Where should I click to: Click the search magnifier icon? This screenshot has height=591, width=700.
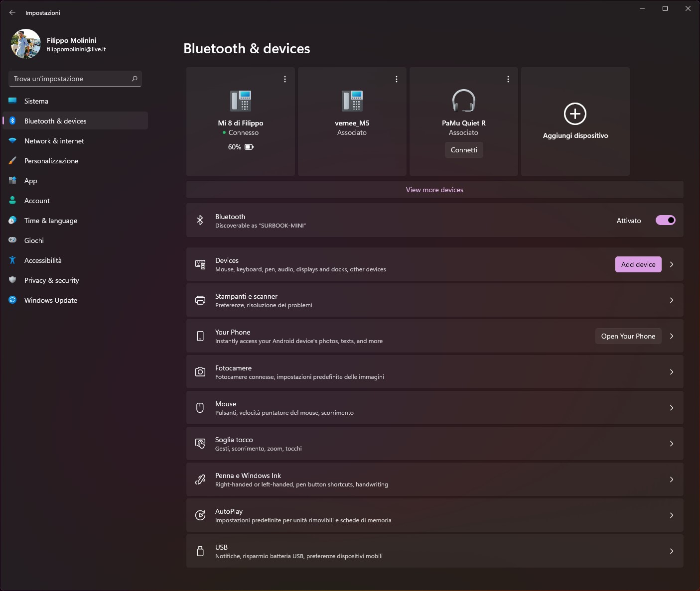[x=135, y=79]
